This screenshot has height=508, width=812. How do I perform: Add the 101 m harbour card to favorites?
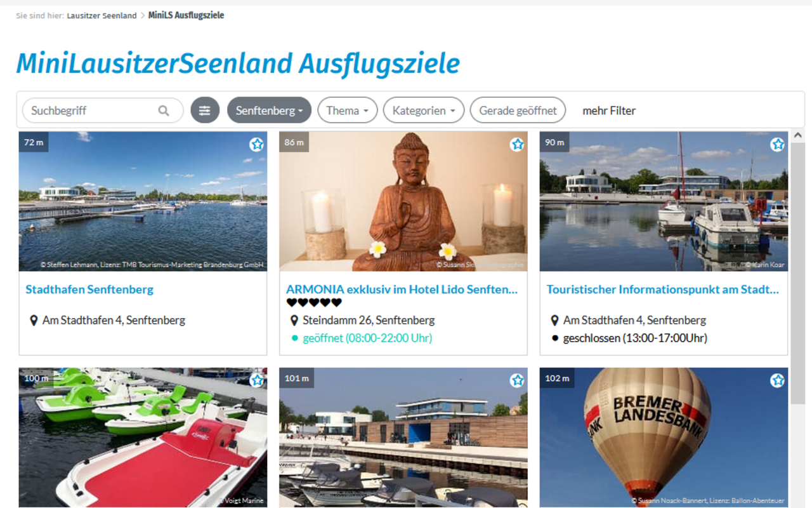click(517, 380)
